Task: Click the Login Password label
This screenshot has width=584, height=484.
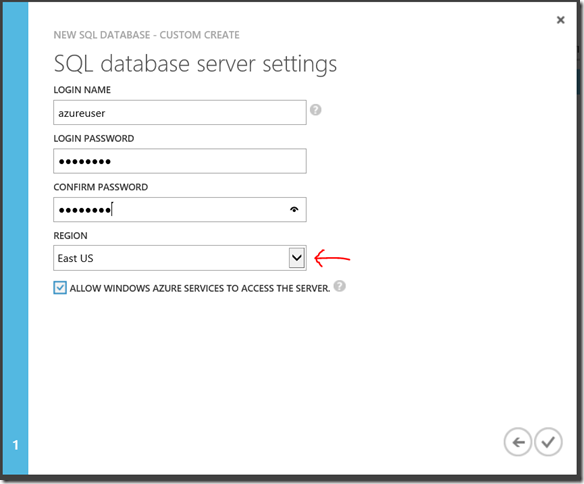Action: click(x=94, y=138)
